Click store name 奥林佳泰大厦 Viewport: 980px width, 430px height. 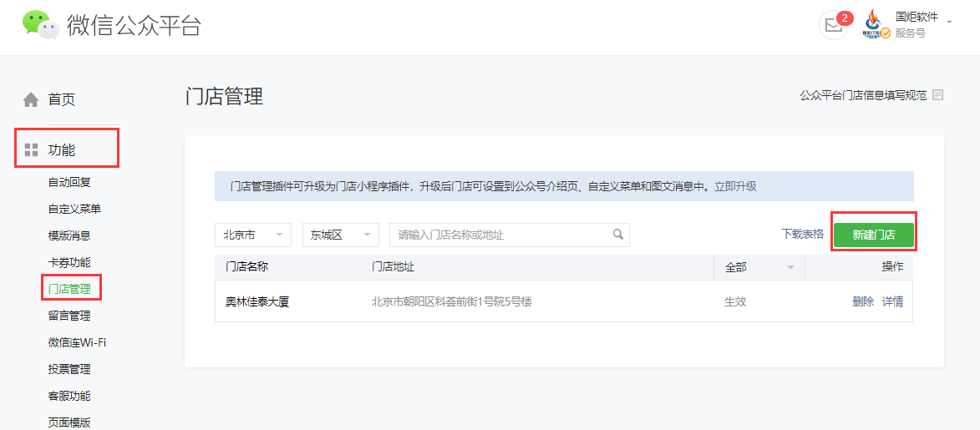pos(257,302)
